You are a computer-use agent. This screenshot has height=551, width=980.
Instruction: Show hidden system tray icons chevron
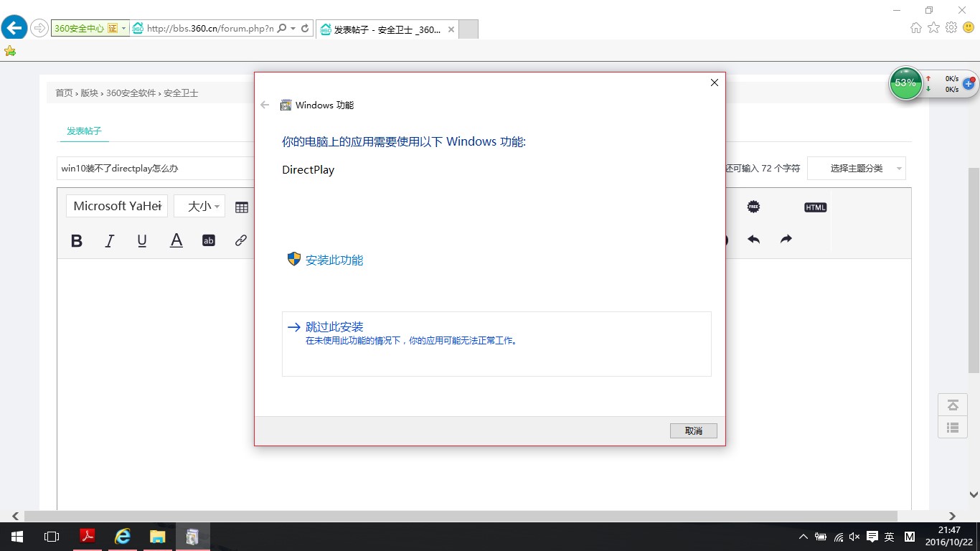pyautogui.click(x=803, y=537)
